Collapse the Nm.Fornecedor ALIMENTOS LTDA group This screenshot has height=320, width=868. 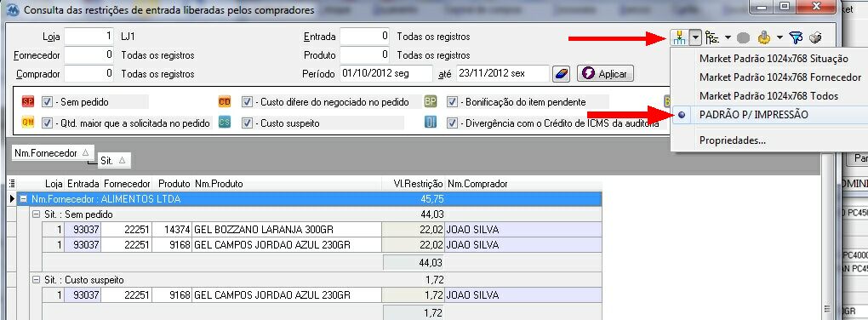coord(24,199)
